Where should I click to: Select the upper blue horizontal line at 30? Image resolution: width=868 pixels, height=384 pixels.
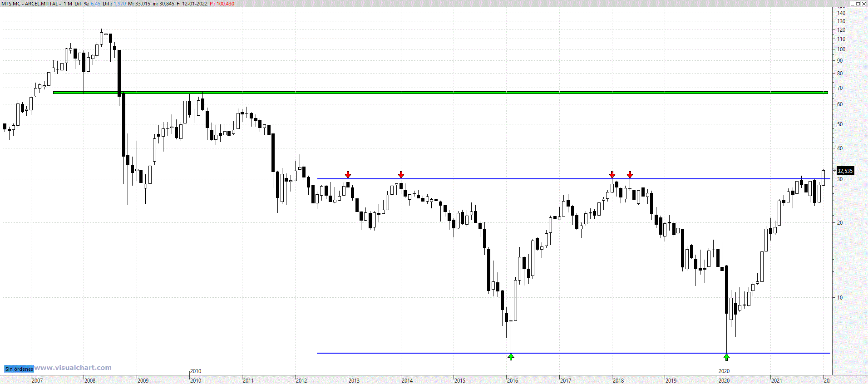pyautogui.click(x=499, y=179)
